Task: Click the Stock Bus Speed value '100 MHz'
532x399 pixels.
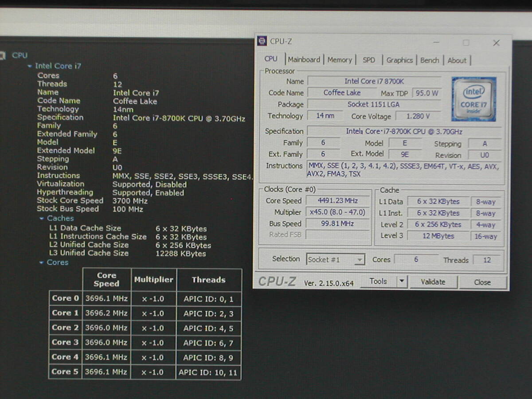Action: coord(128,209)
